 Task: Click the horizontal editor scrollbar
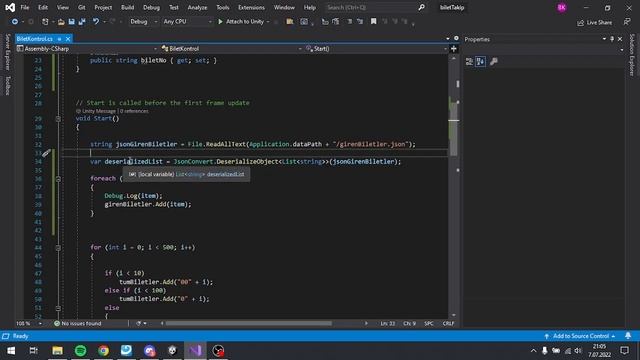[x=248, y=323]
